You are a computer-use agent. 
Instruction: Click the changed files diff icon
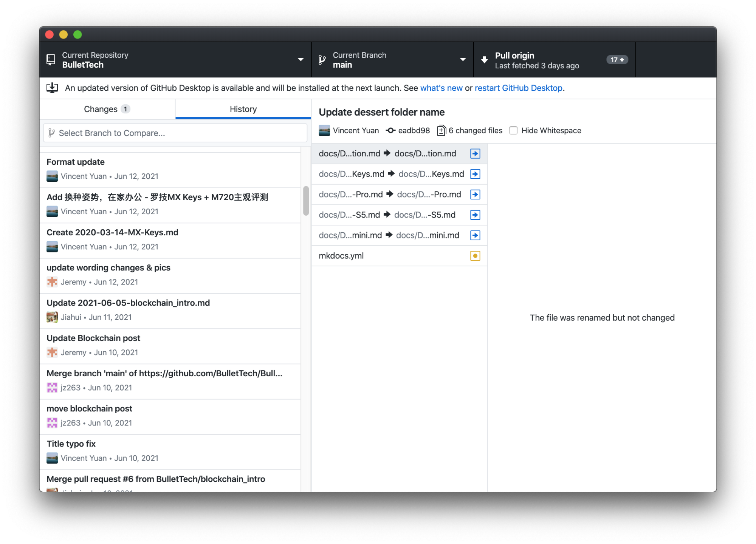point(442,130)
